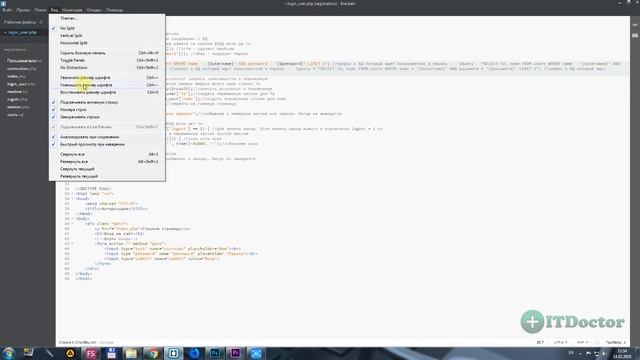The height and width of the screenshot is (360, 640).
Task: Open Photoshop from the taskbar
Action: [215, 353]
